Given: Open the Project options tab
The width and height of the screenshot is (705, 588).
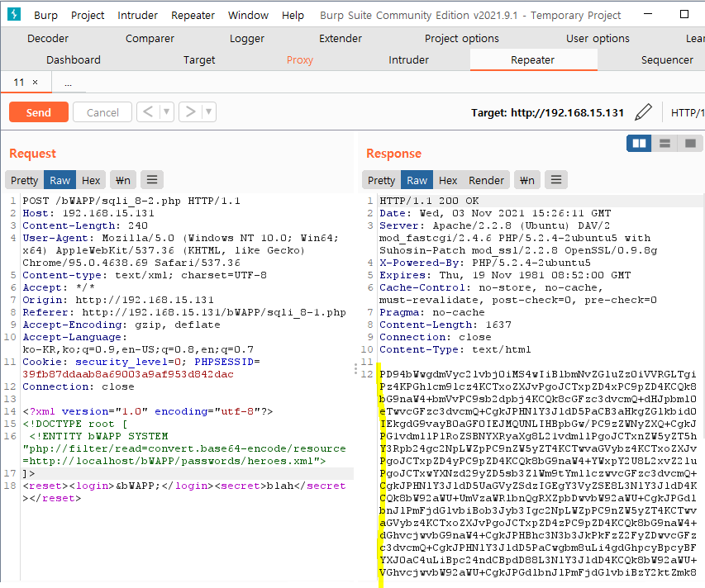Looking at the screenshot, I should pyautogui.click(x=462, y=38).
